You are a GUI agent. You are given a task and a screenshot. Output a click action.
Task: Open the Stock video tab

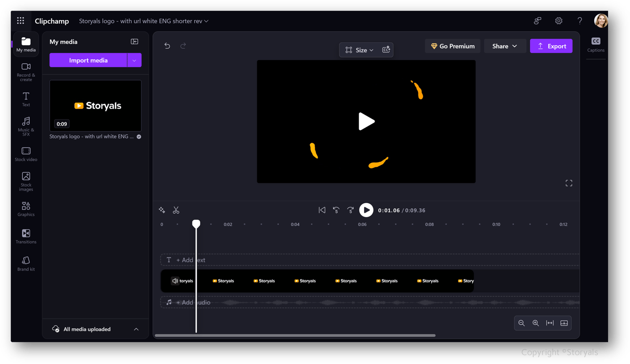click(26, 154)
